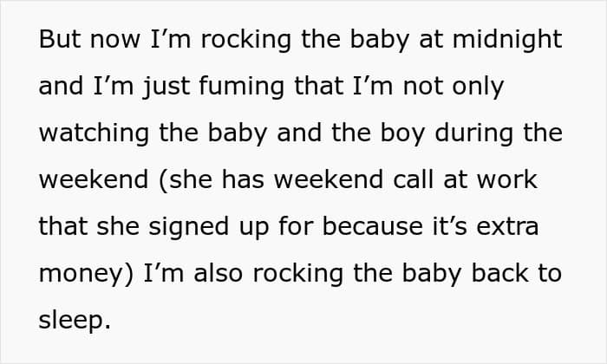Place cursor on the word "watching"

(94, 133)
